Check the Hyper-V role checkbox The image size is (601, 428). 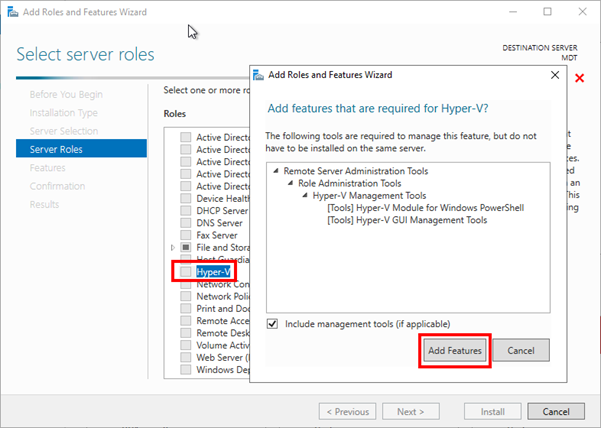point(186,272)
